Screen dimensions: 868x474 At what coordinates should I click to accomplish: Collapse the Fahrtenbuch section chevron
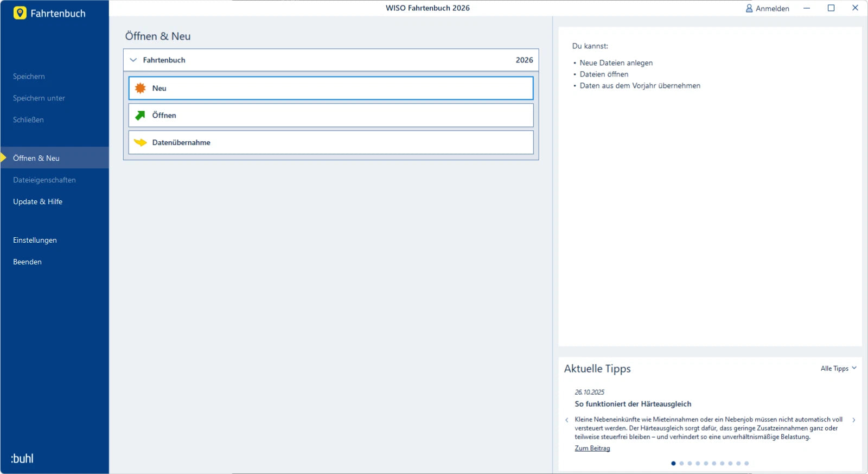pos(133,60)
